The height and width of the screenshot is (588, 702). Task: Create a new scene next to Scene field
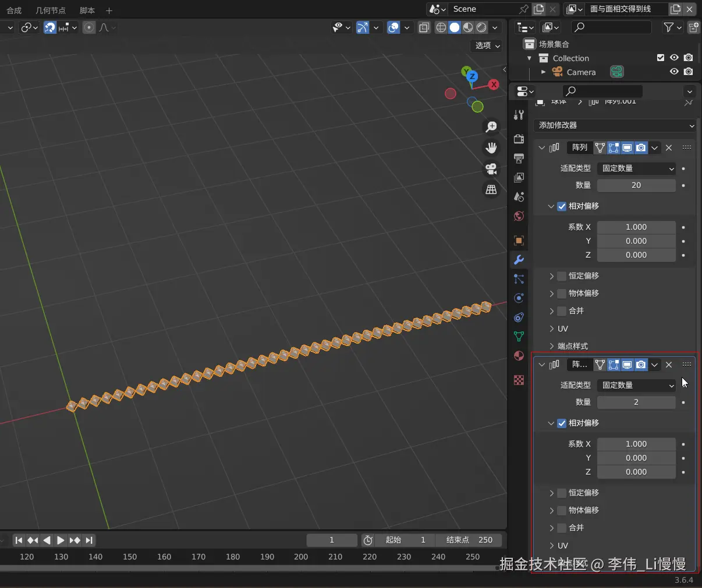coord(539,9)
